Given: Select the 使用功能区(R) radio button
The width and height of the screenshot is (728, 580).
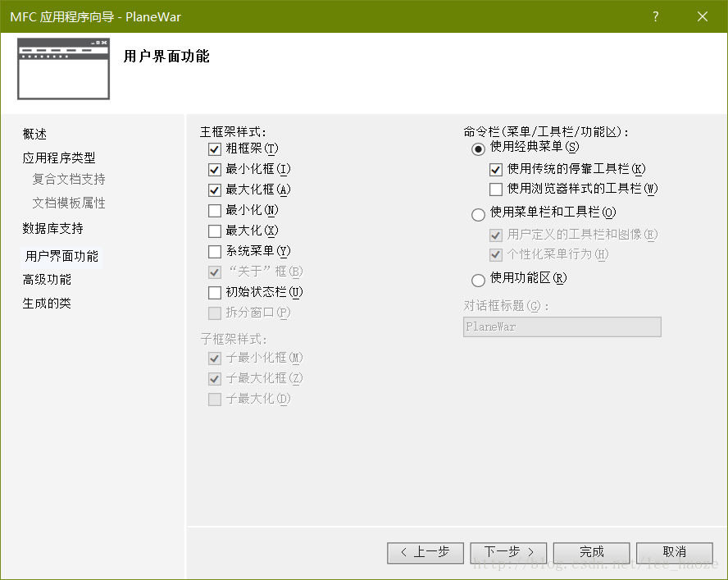Looking at the screenshot, I should click(478, 280).
